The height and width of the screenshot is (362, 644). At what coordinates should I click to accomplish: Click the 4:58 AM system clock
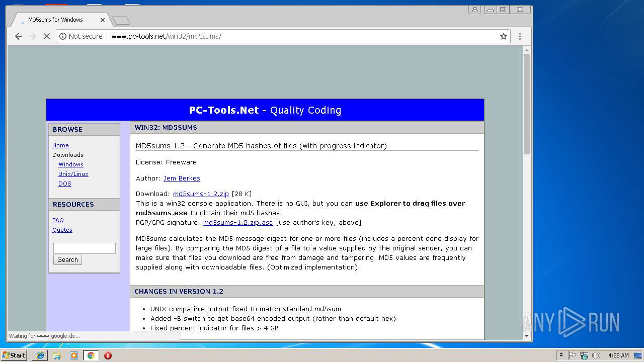point(618,355)
